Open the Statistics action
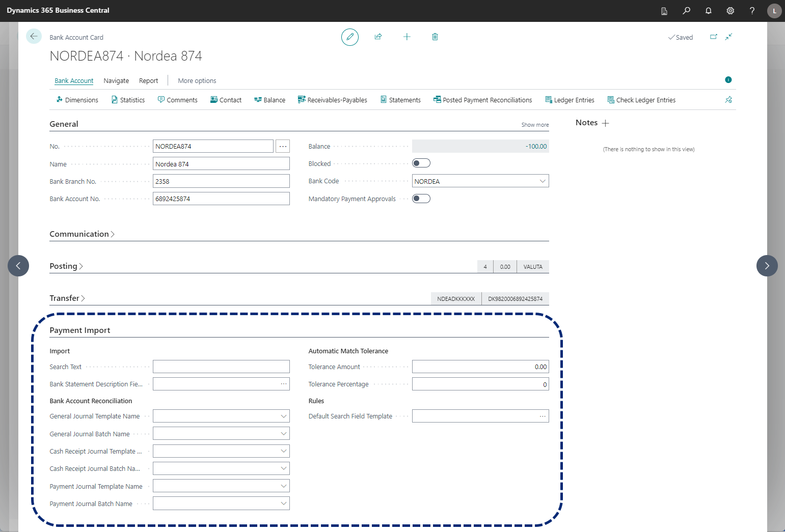The height and width of the screenshot is (532, 785). [x=128, y=100]
